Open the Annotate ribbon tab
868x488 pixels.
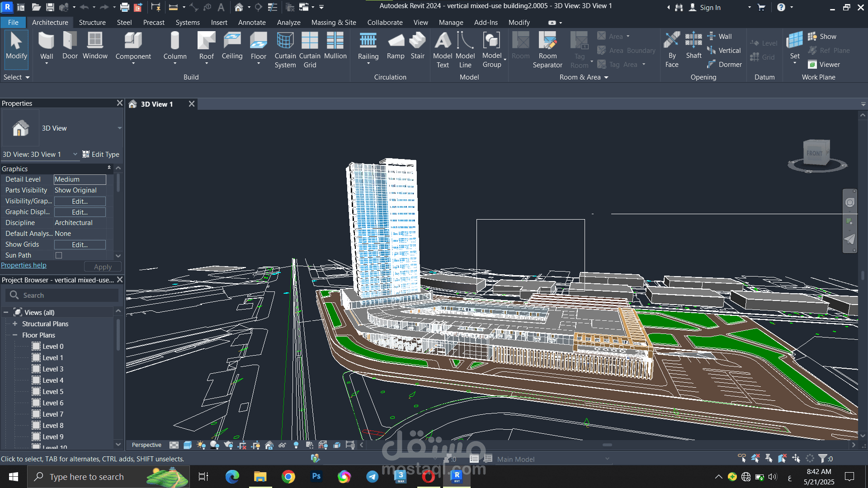pos(252,23)
